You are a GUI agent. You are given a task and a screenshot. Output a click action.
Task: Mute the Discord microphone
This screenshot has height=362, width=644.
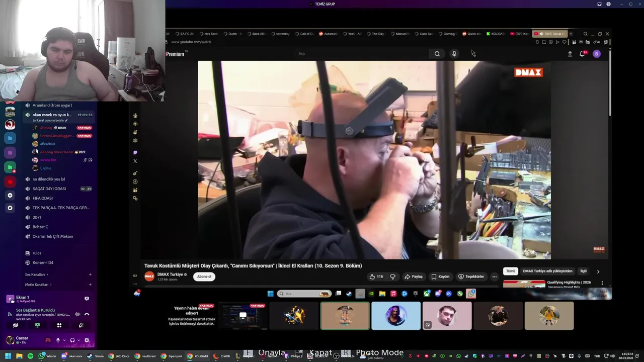tap(58, 340)
